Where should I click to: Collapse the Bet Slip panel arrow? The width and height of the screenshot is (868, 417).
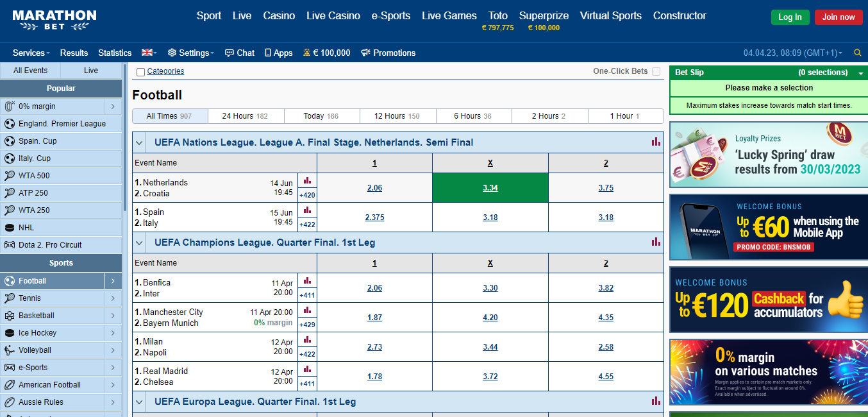coord(861,73)
